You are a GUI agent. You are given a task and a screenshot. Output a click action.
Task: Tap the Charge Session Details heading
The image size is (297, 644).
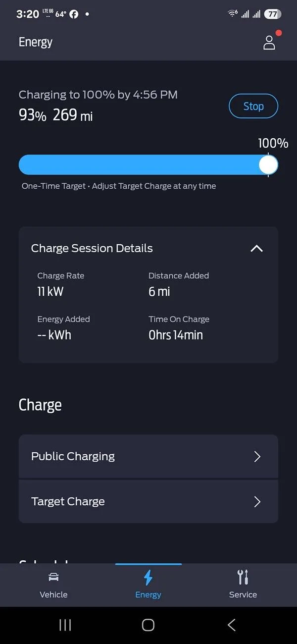[x=92, y=249]
